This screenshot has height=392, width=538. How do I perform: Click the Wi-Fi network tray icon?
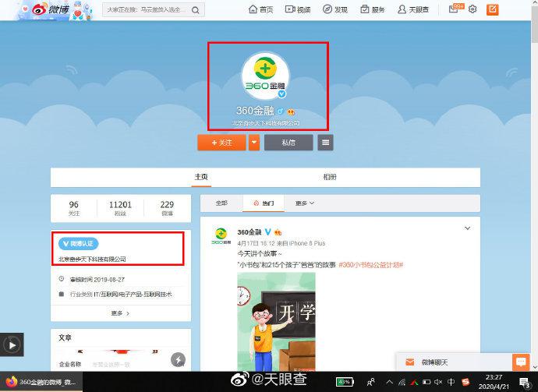(402, 382)
